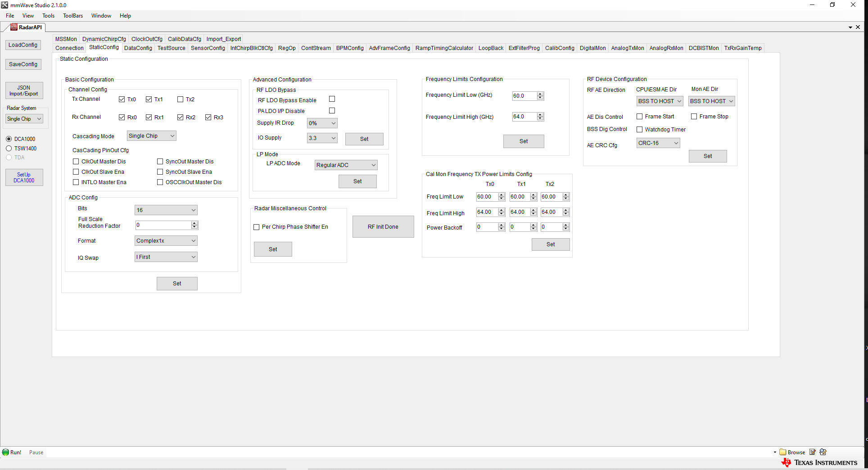Image resolution: width=868 pixels, height=470 pixels.
Task: Check the Frame Stop option
Action: point(694,117)
